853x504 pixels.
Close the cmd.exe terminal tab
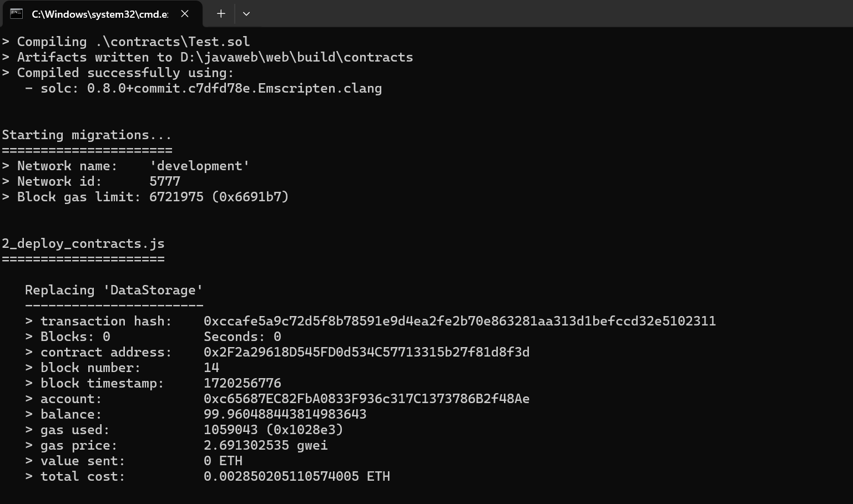tap(185, 14)
